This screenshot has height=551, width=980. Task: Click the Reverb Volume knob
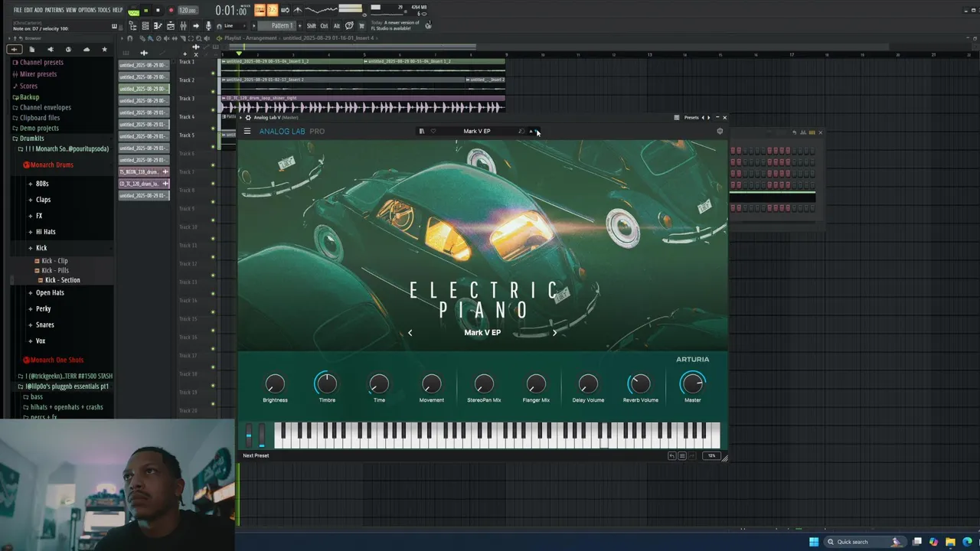click(x=640, y=384)
